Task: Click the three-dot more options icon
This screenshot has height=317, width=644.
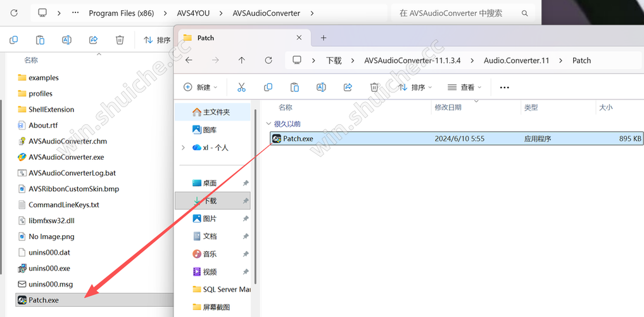Action: tap(504, 87)
